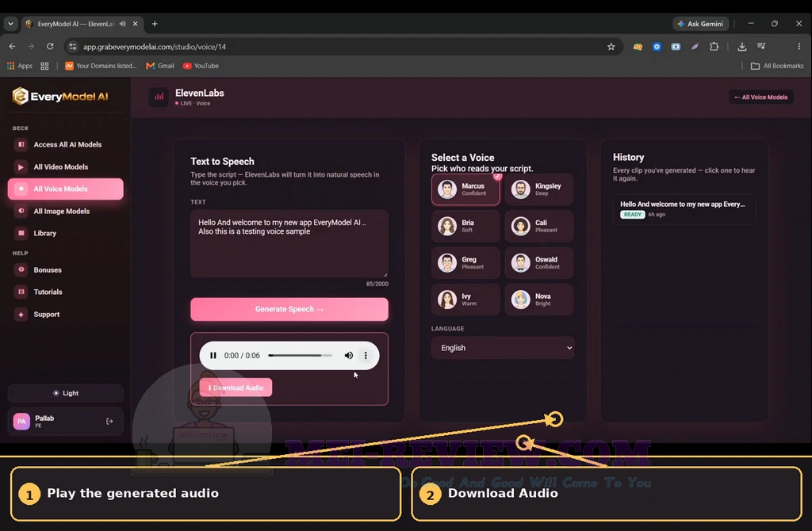
Task: Click into the script text area
Action: (289, 243)
